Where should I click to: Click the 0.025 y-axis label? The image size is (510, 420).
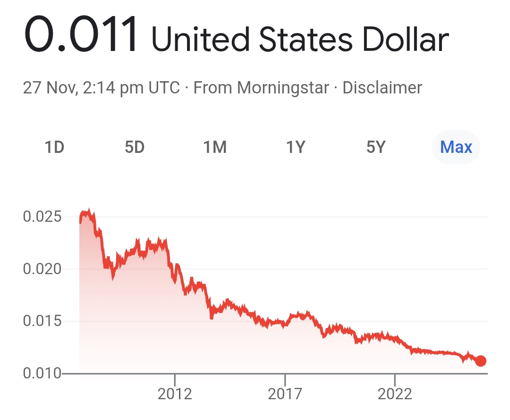42,217
